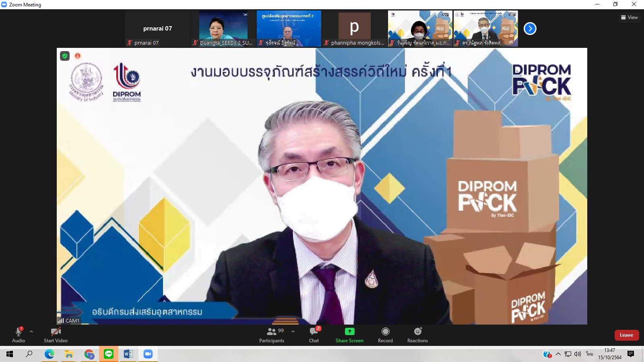Screen dimensions: 644x362
Task: Open the clock and date 15/10/2564
Action: click(610, 354)
